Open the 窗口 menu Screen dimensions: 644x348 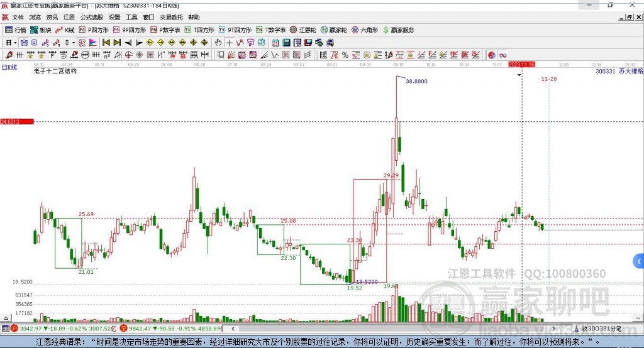click(x=148, y=17)
